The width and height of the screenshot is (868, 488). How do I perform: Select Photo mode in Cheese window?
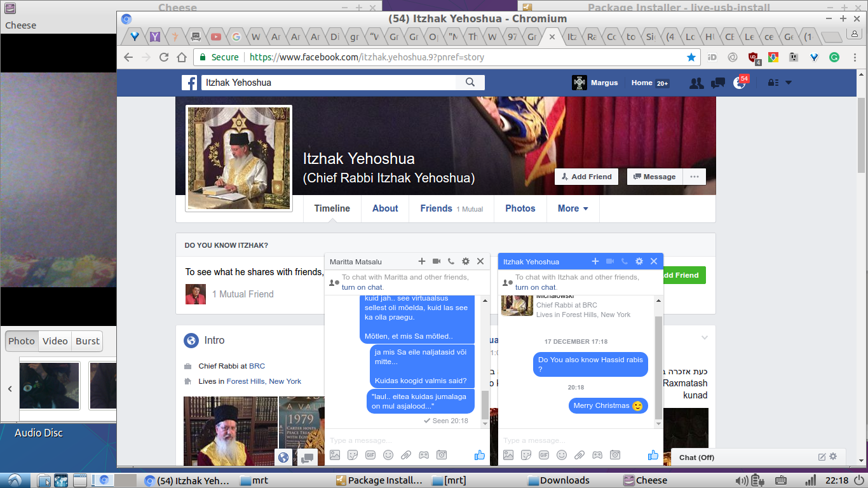(22, 341)
